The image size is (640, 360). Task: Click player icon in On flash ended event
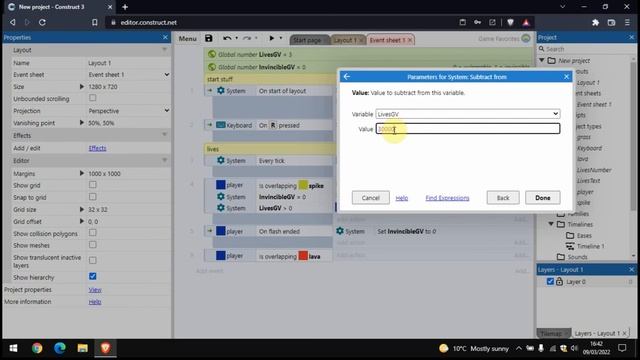pos(221,231)
